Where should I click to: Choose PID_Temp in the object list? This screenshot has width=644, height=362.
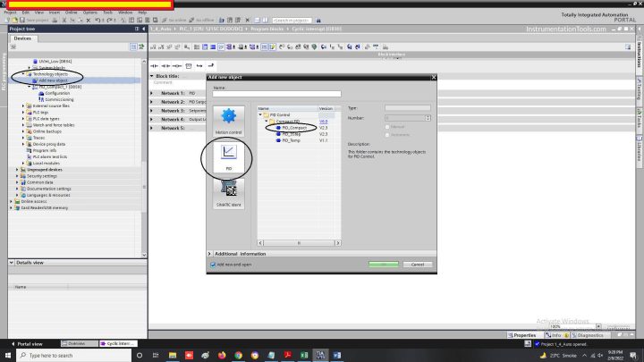pyautogui.click(x=292, y=140)
